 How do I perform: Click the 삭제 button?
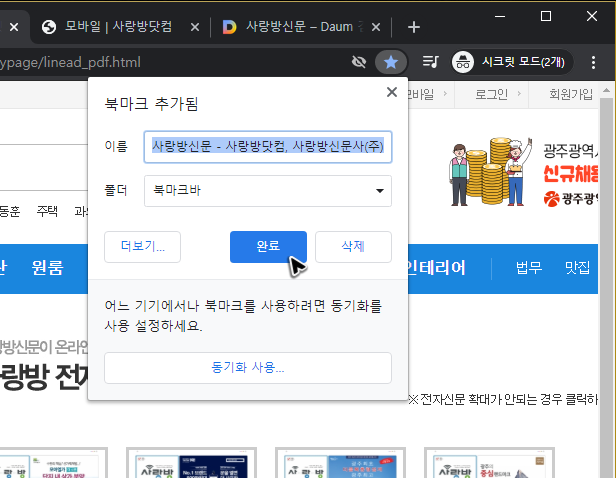coord(353,247)
